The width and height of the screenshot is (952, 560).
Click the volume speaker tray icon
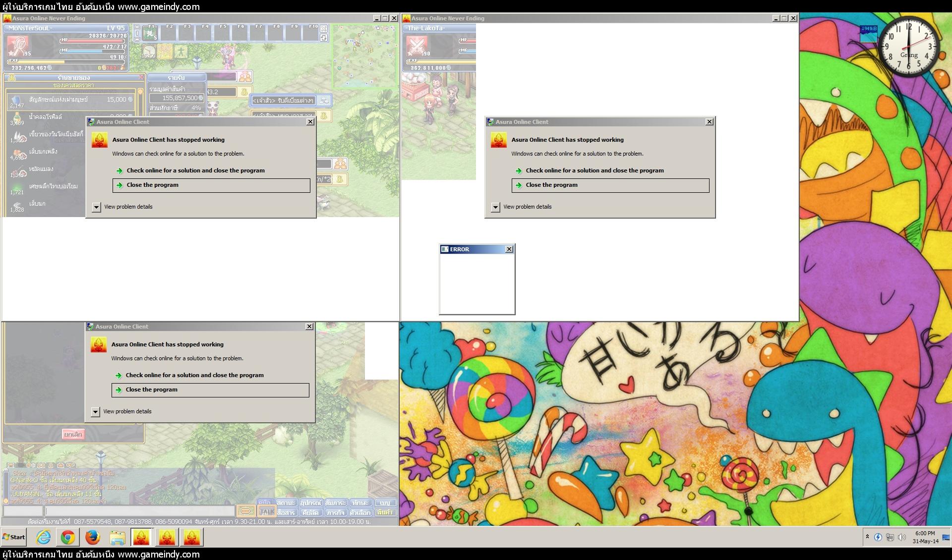click(x=902, y=537)
